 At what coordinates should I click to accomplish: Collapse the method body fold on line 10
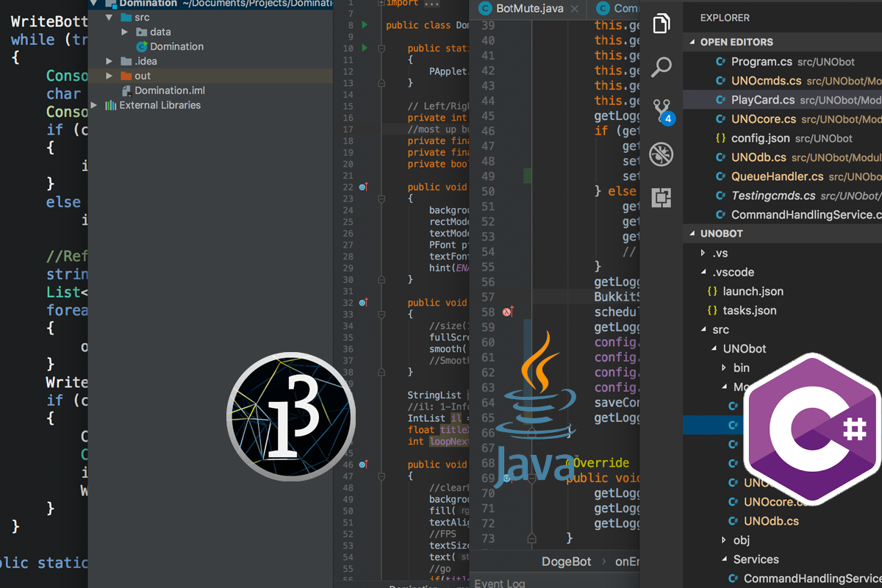pyautogui.click(x=381, y=49)
